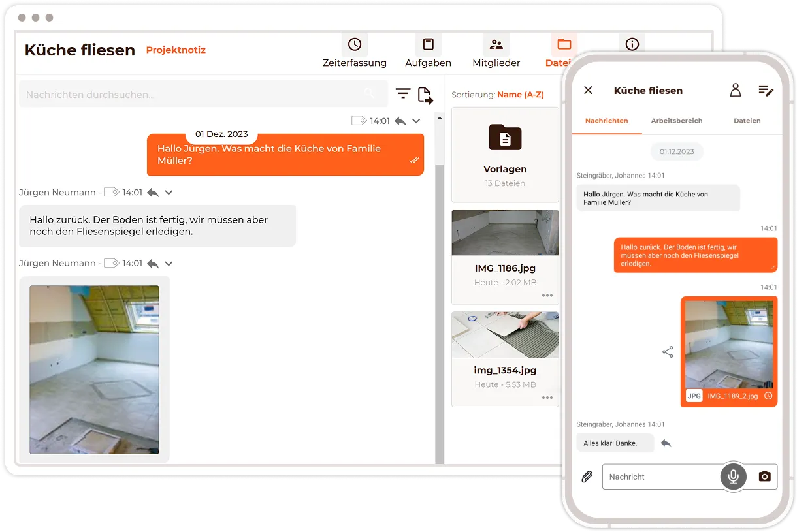This screenshot has height=532, width=810.
Task: Reply to Jürgen Neumann's photo message
Action: coord(153,264)
